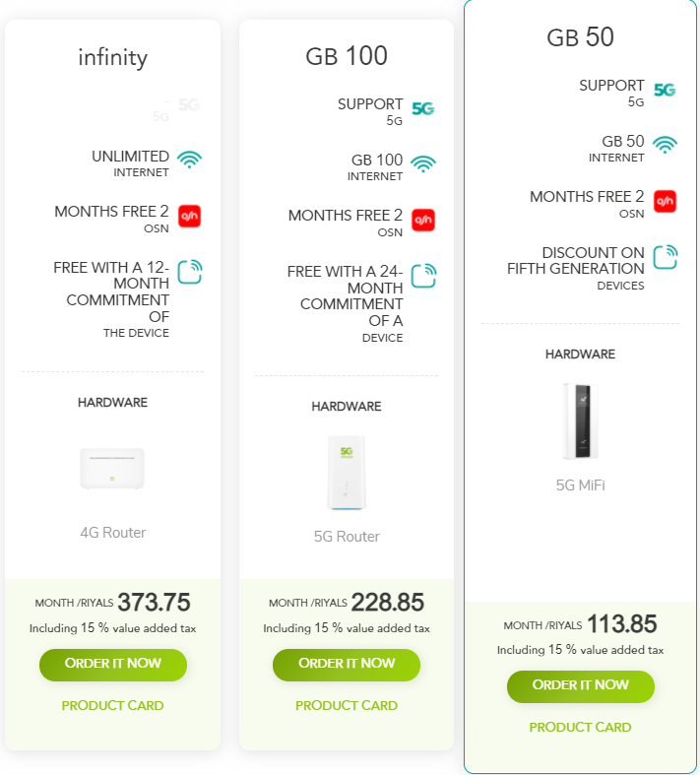Order the infinity plan now
The image size is (700, 775).
(x=112, y=664)
